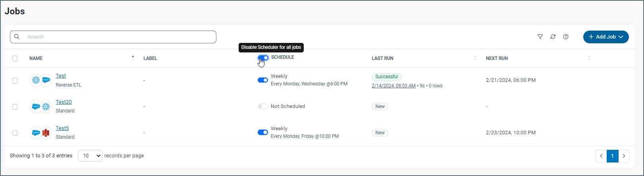Click the search magnifier icon

pyautogui.click(x=17, y=37)
